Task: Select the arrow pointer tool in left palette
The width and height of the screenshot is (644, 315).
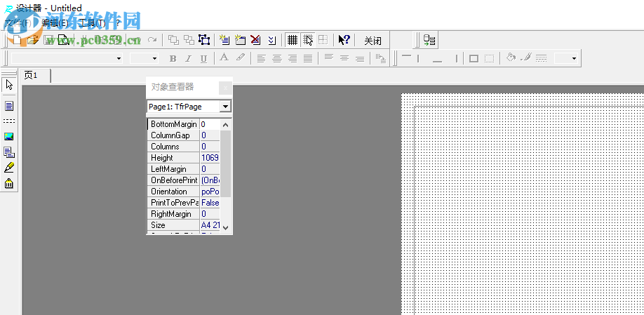Action: point(9,86)
